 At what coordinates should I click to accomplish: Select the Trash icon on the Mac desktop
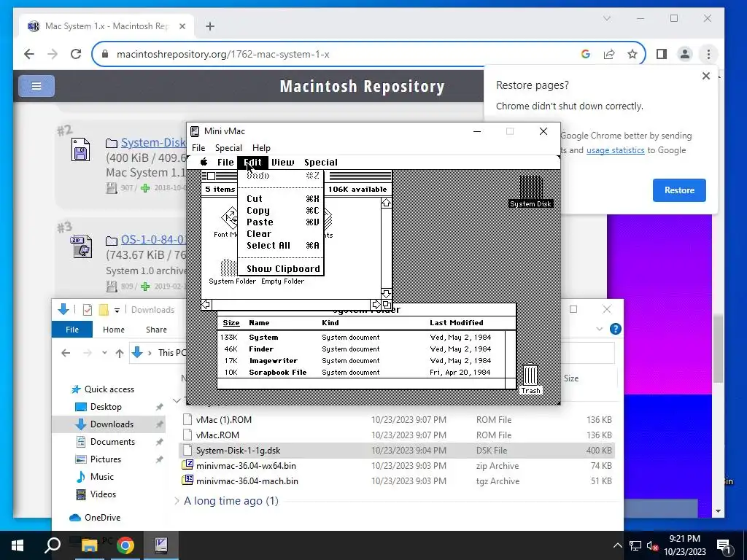pyautogui.click(x=530, y=379)
